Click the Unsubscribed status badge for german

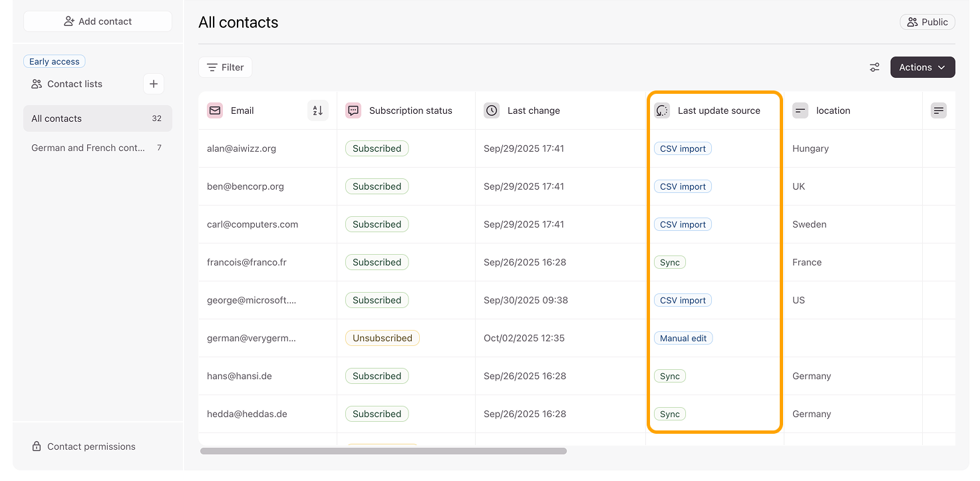(383, 338)
